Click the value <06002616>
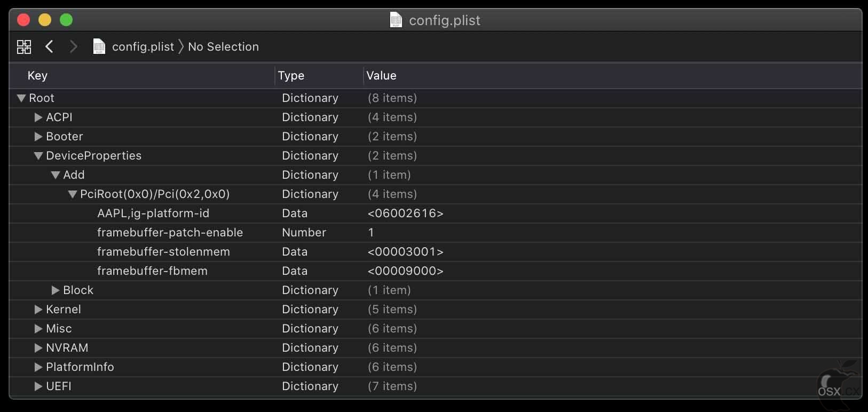868x412 pixels. coord(406,213)
